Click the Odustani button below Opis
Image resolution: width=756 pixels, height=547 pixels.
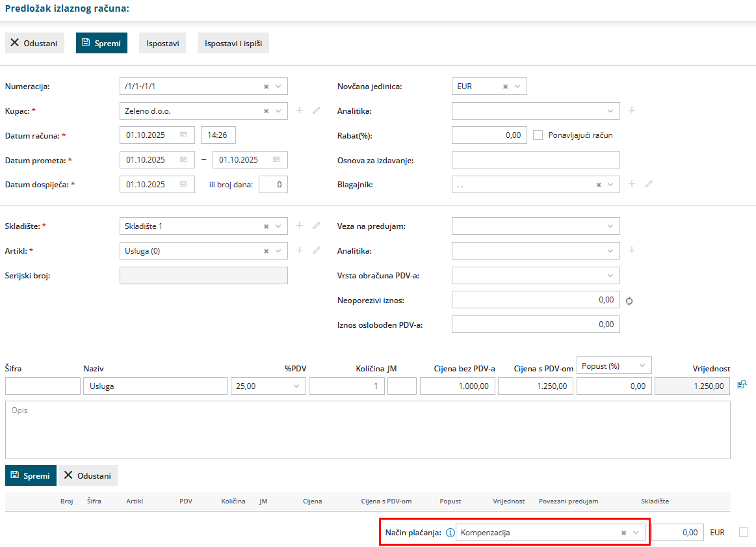click(88, 475)
